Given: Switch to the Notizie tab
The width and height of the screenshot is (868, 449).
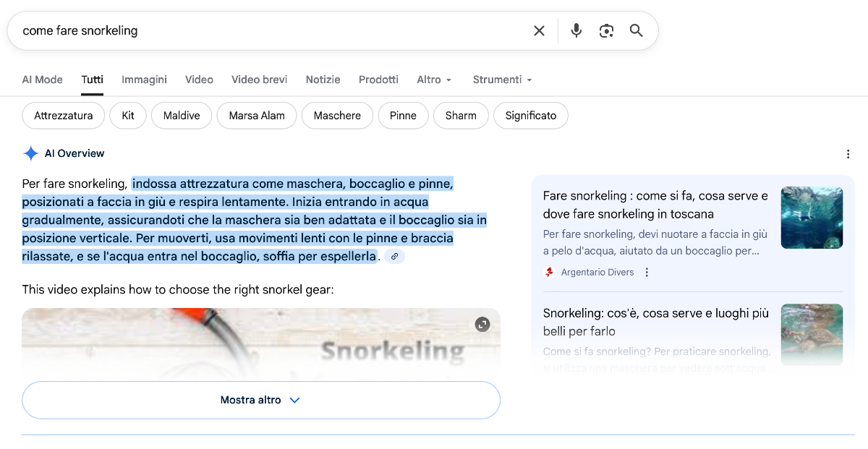Looking at the screenshot, I should (323, 80).
